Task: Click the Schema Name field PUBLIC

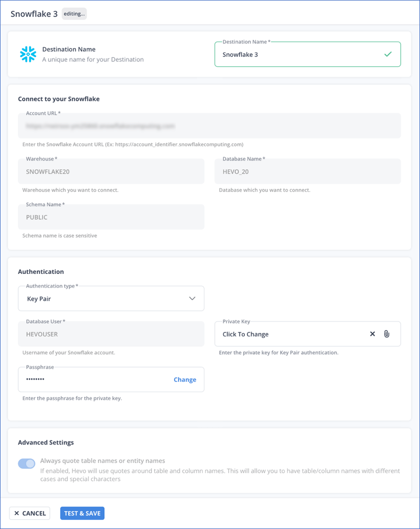Action: [x=111, y=217]
